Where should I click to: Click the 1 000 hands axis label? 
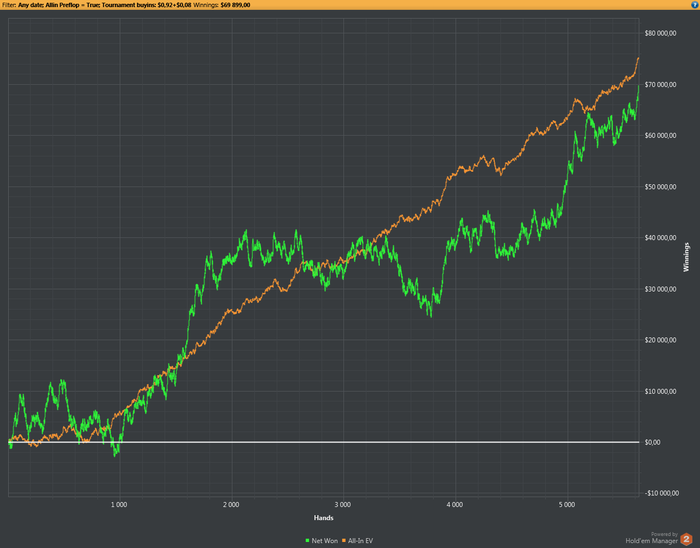119,505
